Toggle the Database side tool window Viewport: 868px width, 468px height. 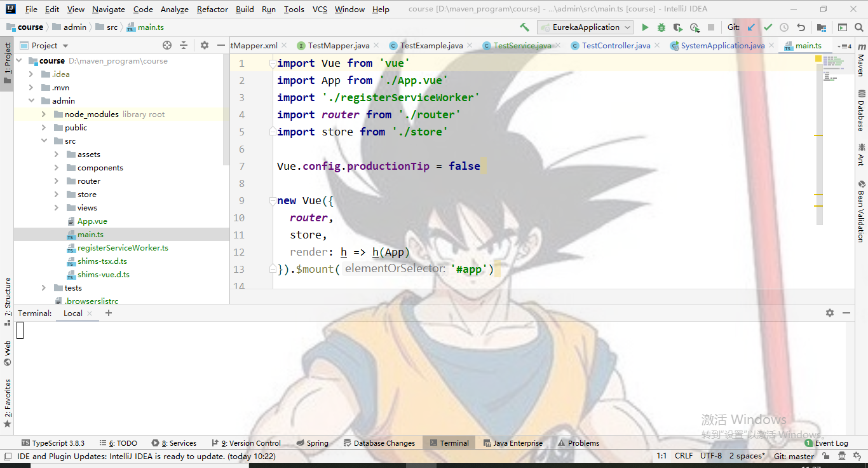pyautogui.click(x=861, y=111)
